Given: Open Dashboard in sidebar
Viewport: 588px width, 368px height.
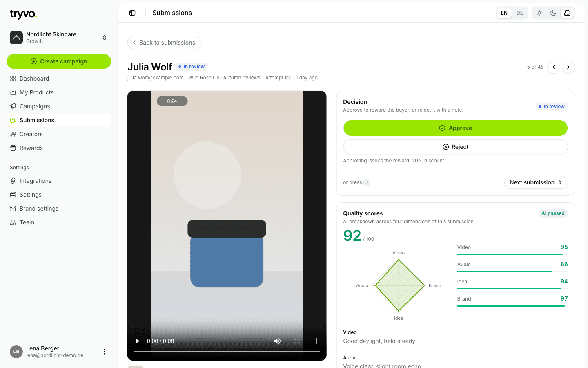Looking at the screenshot, I should click(59, 79).
